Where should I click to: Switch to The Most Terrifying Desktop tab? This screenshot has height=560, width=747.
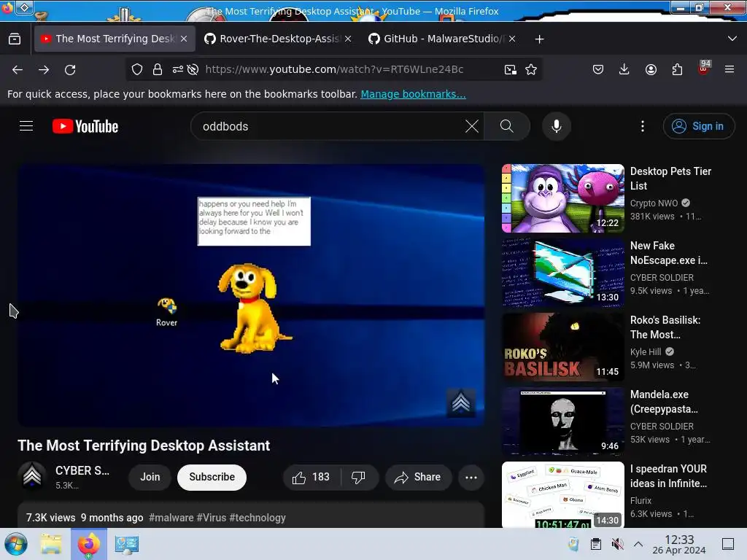(x=115, y=39)
